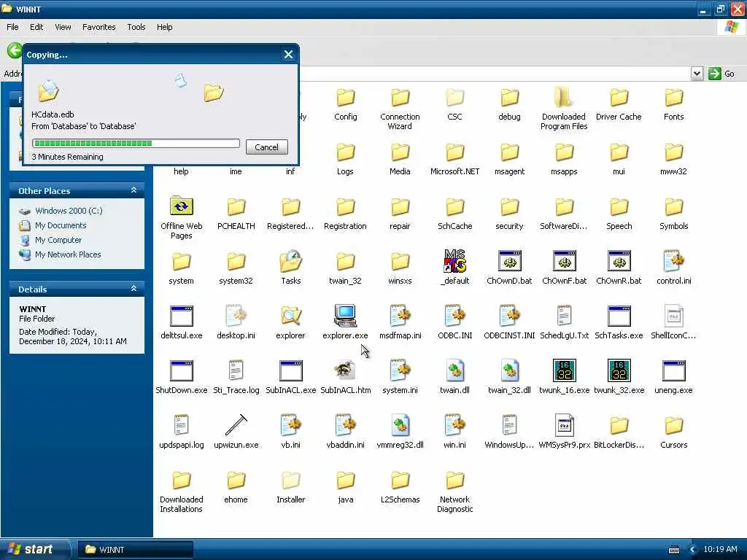Click the WINNT taskbar button
The width and height of the screenshot is (747, 560).
135,550
